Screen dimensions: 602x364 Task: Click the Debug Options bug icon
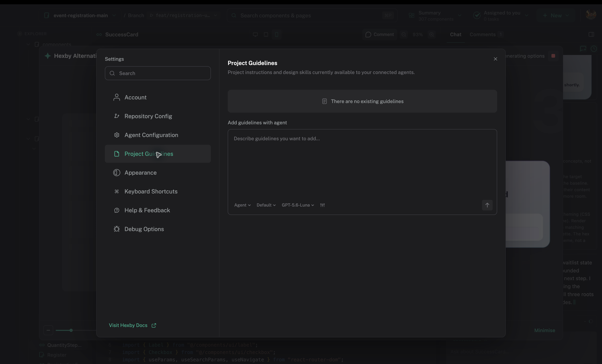click(x=117, y=229)
